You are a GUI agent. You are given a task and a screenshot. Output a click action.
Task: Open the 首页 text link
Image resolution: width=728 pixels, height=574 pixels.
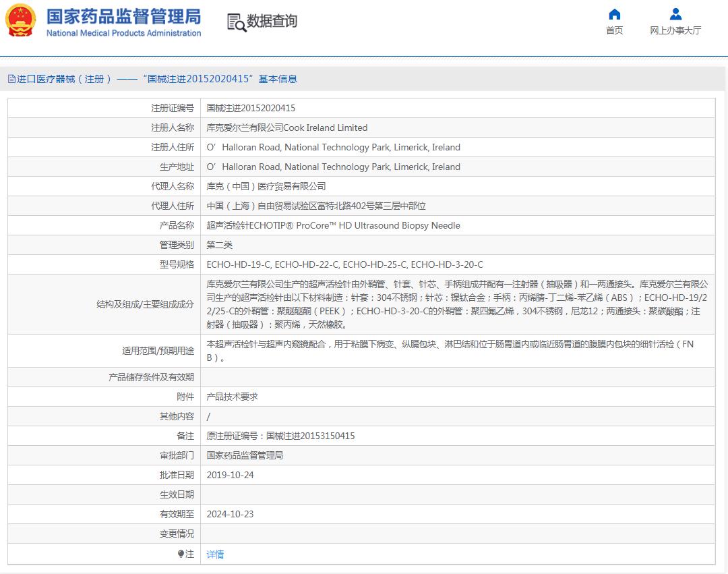pos(614,30)
